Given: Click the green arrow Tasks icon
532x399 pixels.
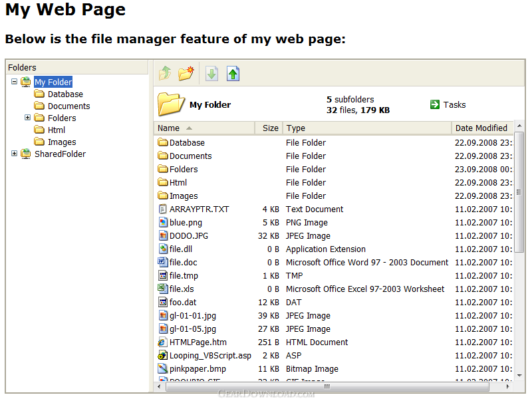Looking at the screenshot, I should [435, 104].
